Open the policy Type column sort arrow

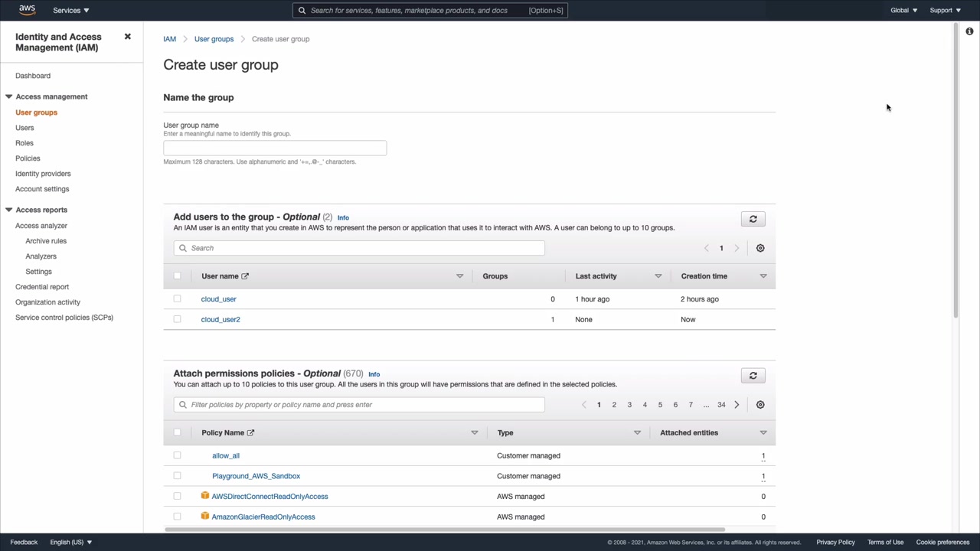[637, 433]
